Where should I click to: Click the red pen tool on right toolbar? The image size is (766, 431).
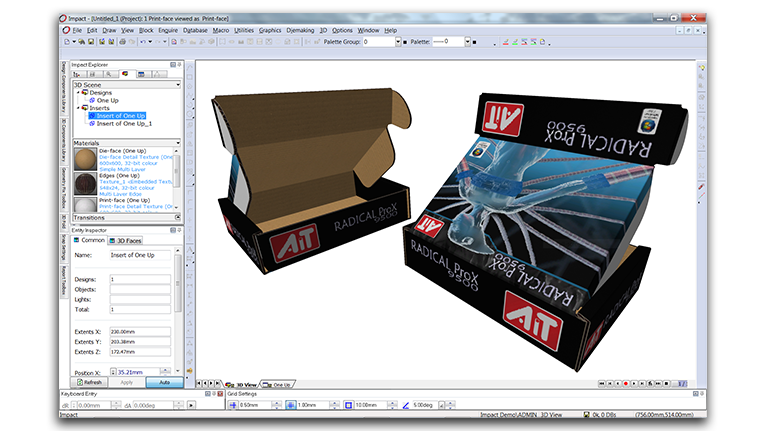coord(702,187)
